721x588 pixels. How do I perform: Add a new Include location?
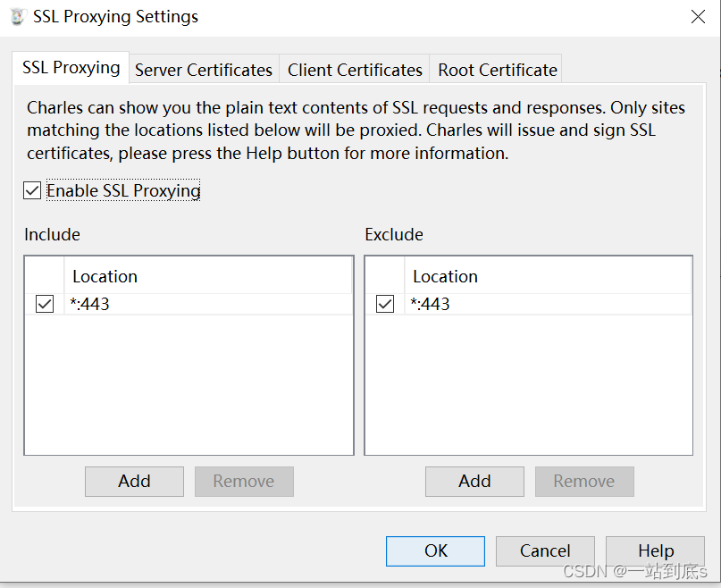[x=134, y=482]
